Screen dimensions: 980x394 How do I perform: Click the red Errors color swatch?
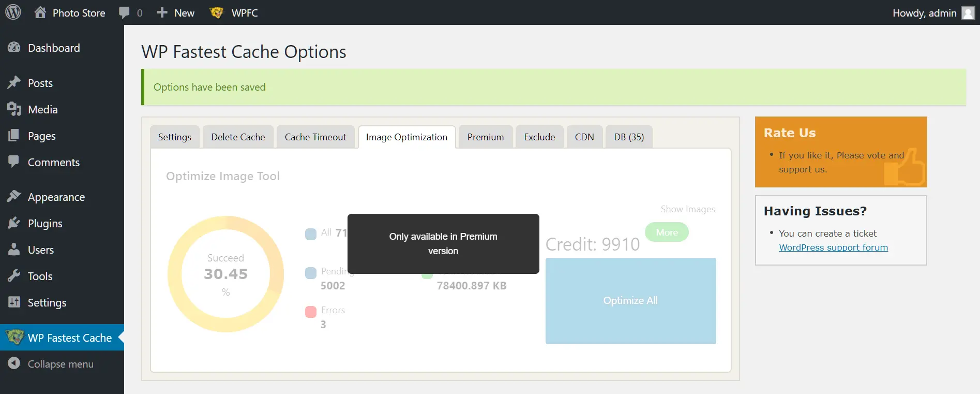(311, 312)
